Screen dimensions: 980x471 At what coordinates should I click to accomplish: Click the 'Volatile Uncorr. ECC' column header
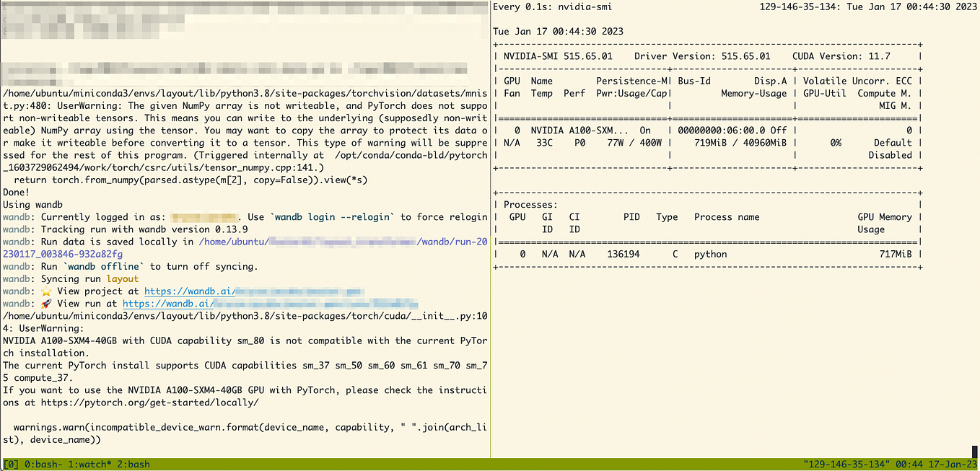pos(857,82)
